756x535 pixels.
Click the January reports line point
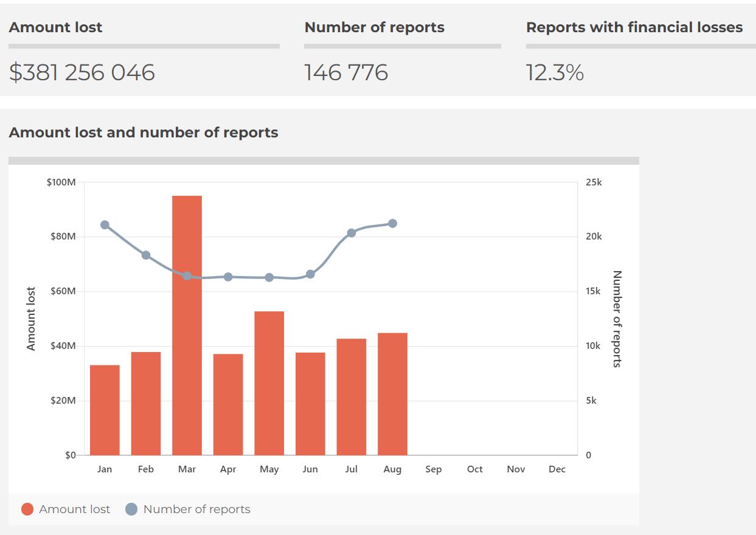click(105, 225)
